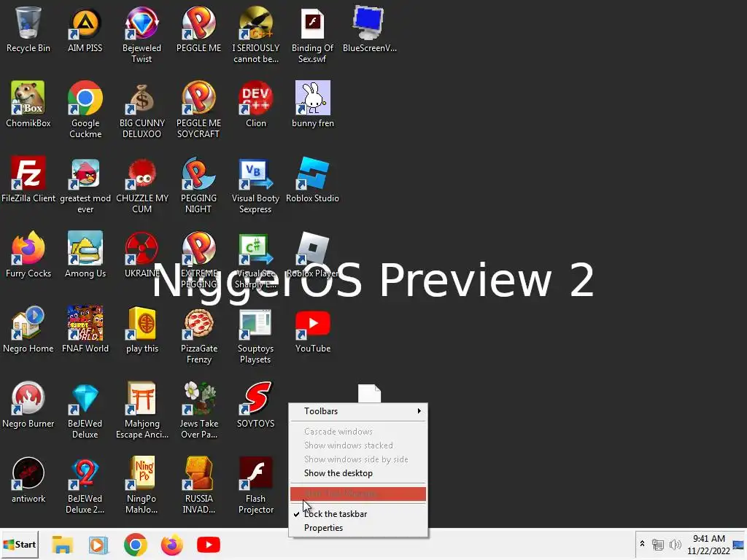Screen dimensions: 747x560
Task: Click the Show desktop button beside the clock
Action: [x=738, y=545]
